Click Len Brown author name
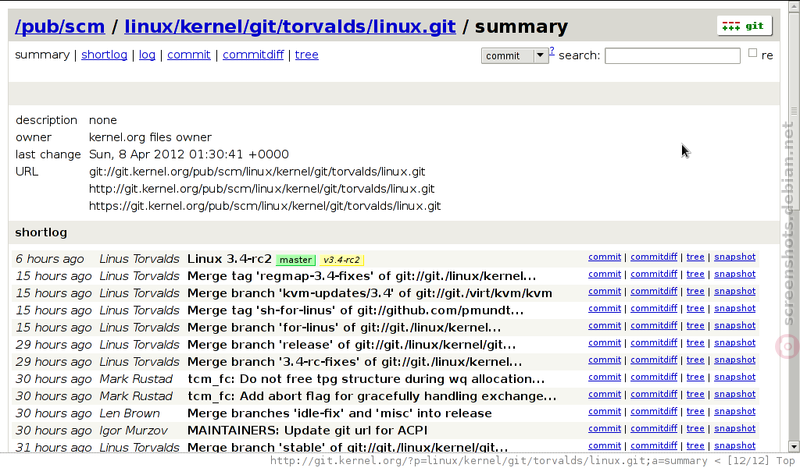800x468 pixels. [x=130, y=413]
